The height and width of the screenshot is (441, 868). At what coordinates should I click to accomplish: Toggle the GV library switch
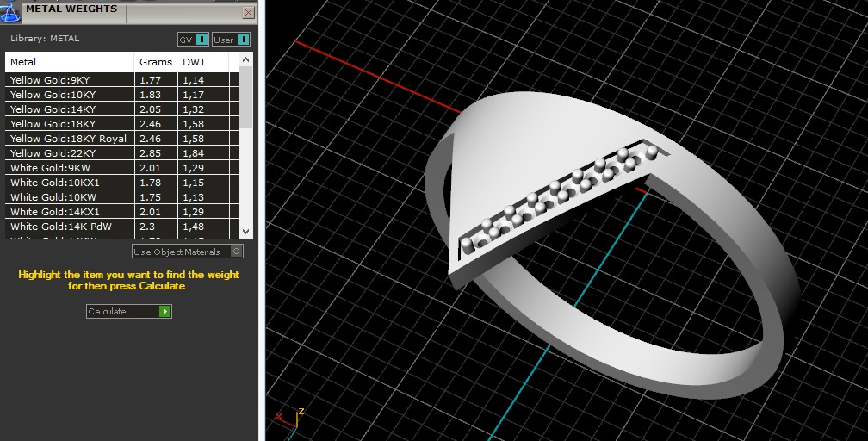[193, 40]
